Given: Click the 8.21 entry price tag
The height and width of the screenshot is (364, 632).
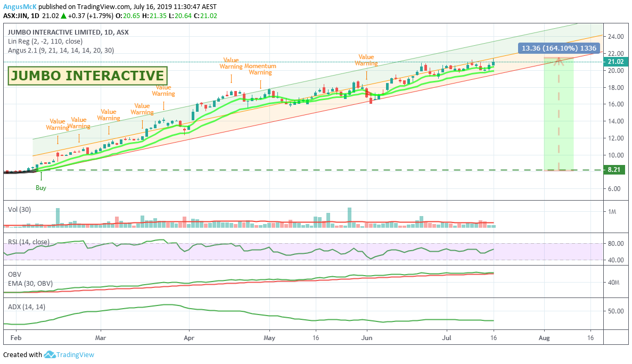Looking at the screenshot, I should [614, 170].
